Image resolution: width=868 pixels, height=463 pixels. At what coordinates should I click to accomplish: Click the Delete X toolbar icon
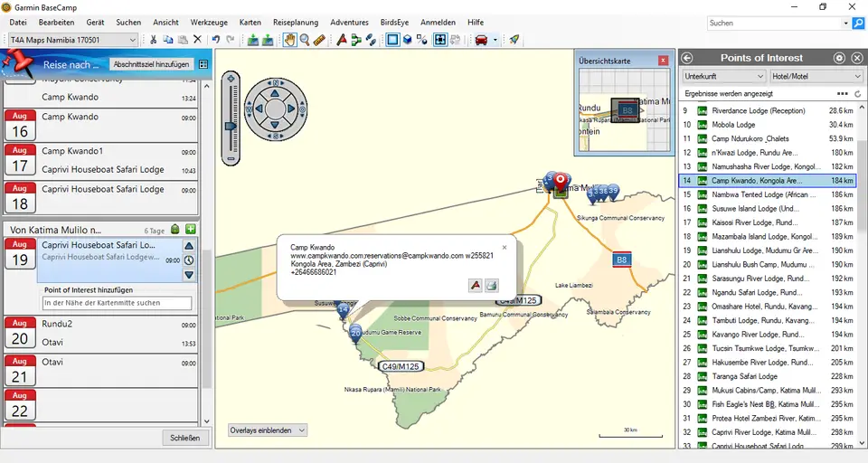pos(197,40)
